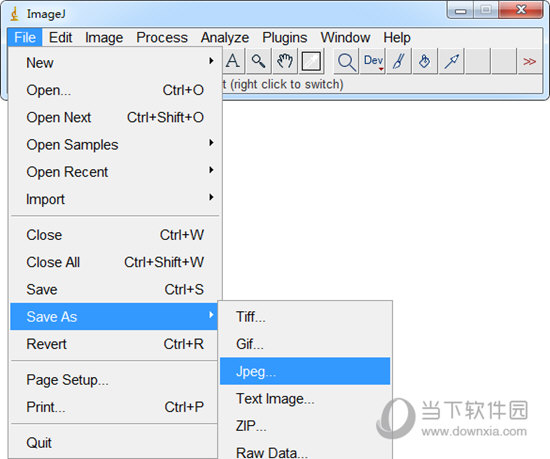Click the Color picker tool icon
This screenshot has width=550, height=459.
(311, 61)
